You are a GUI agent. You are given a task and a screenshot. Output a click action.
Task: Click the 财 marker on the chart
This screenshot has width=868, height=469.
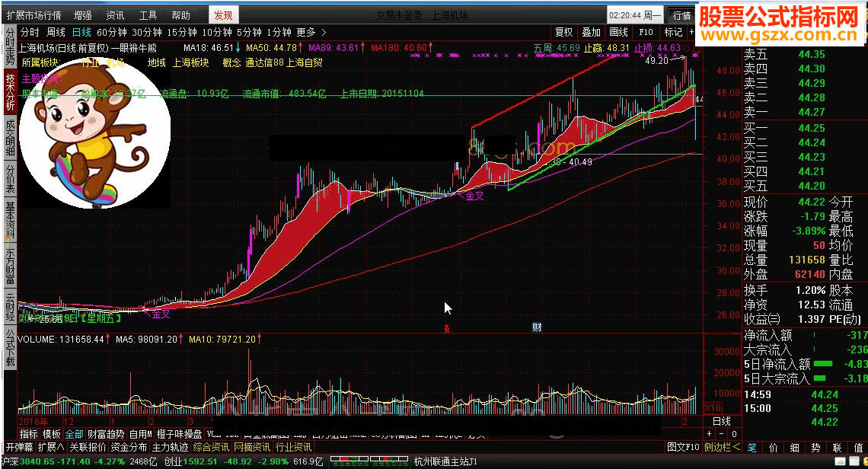tap(537, 327)
